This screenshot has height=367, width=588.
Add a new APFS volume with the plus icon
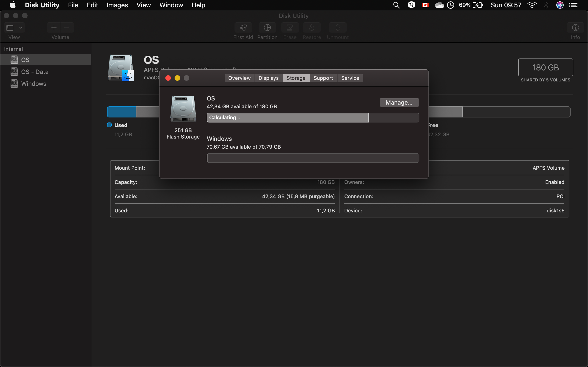click(54, 28)
